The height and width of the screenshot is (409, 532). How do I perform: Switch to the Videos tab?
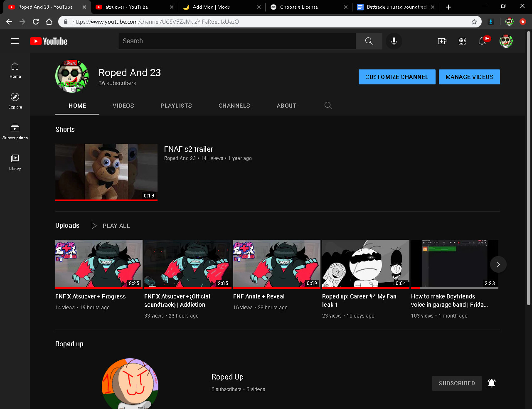tap(123, 106)
